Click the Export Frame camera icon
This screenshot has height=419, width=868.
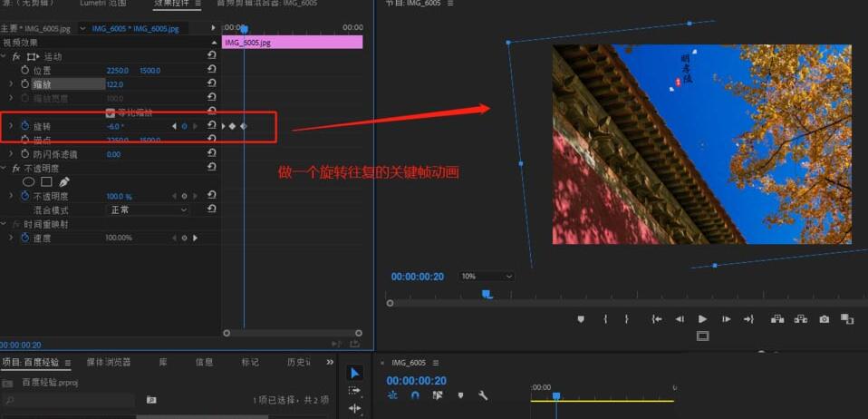[824, 319]
